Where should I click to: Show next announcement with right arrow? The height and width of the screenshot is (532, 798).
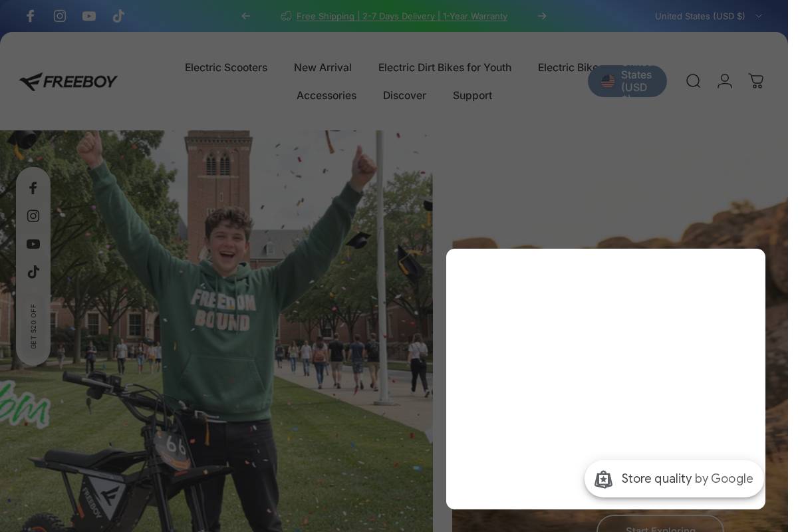(x=542, y=16)
